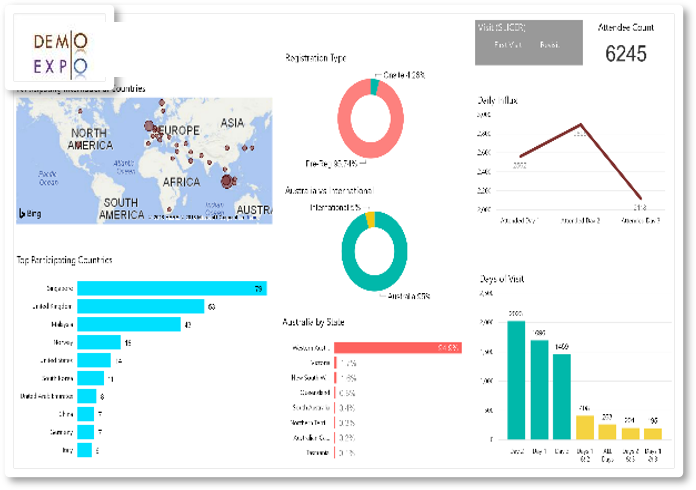
Task: Select the second Visit slicer option
Action: (549, 45)
